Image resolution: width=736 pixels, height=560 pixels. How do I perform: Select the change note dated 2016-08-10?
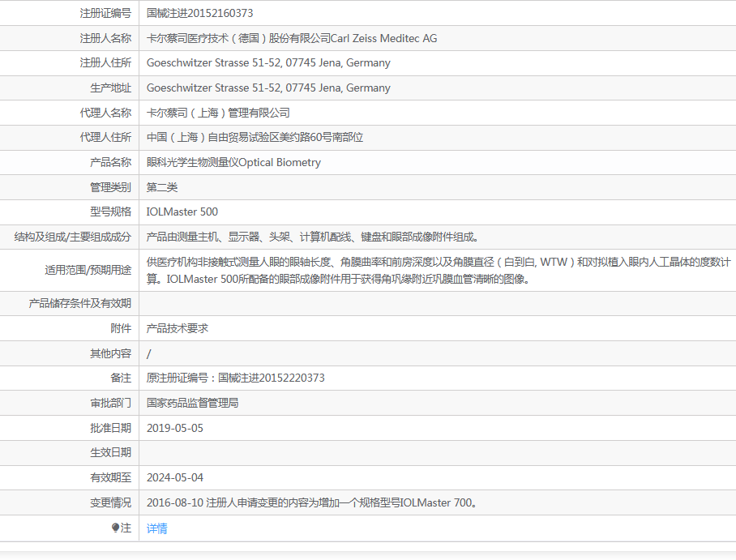[312, 502]
